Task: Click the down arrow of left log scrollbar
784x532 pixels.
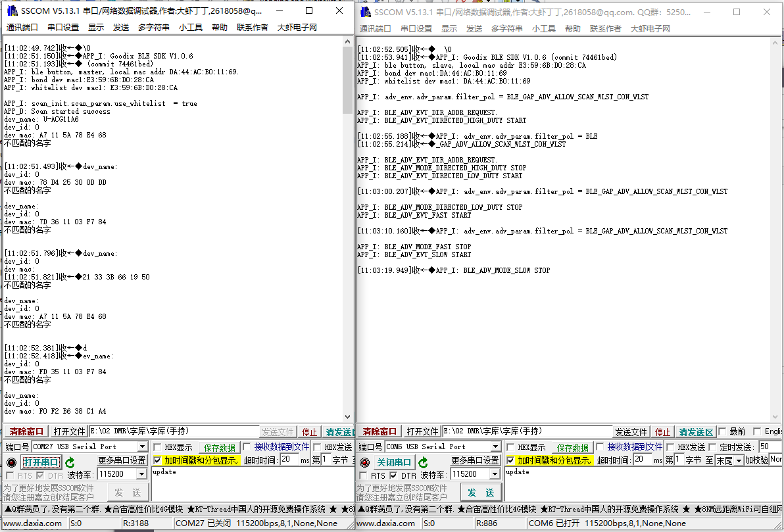Action: pos(348,416)
